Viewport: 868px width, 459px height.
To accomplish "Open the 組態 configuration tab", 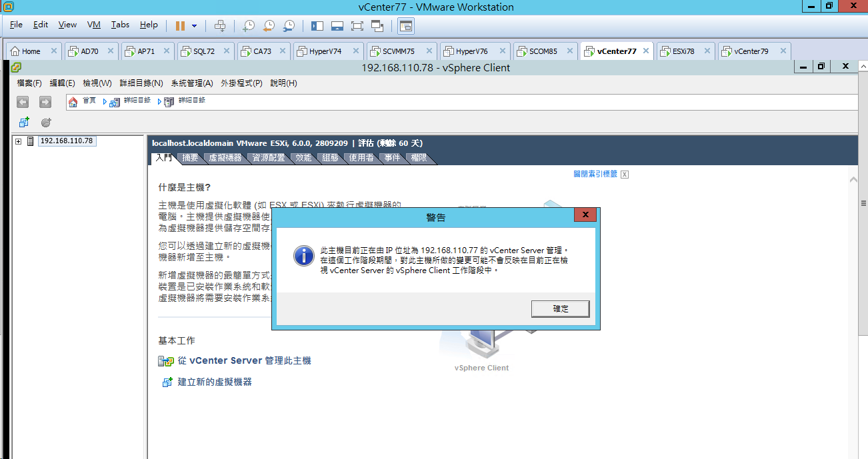I will pyautogui.click(x=331, y=159).
